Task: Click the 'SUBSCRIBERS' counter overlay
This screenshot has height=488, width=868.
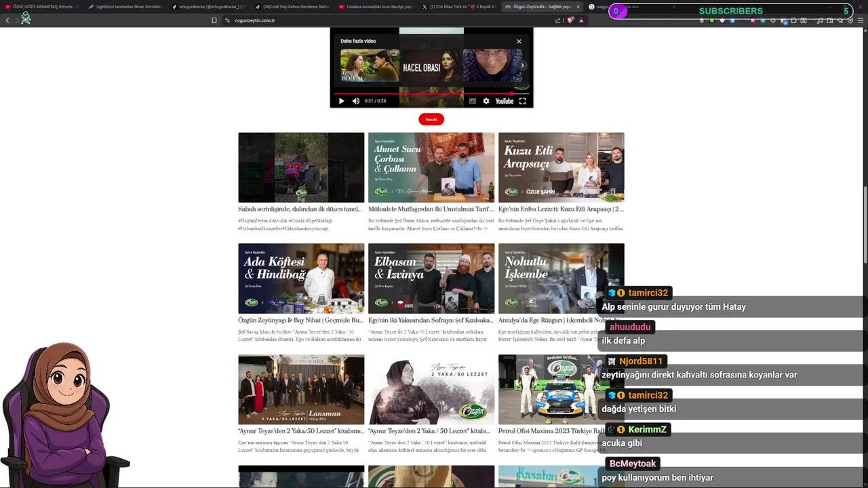Action: (x=731, y=11)
